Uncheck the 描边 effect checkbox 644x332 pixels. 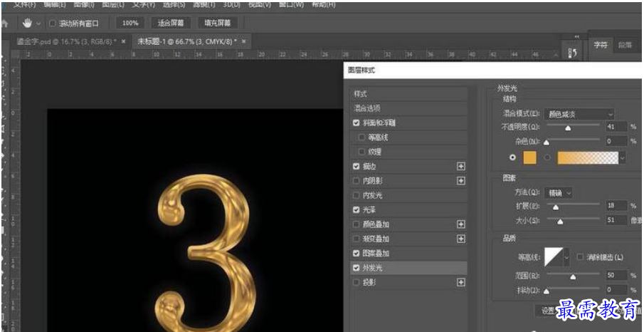(356, 166)
